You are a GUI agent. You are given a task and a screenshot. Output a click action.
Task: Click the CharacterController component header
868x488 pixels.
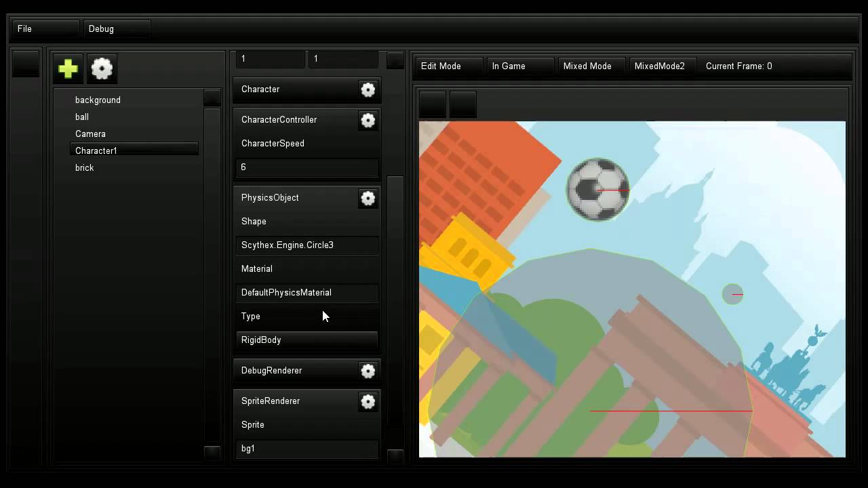point(295,120)
